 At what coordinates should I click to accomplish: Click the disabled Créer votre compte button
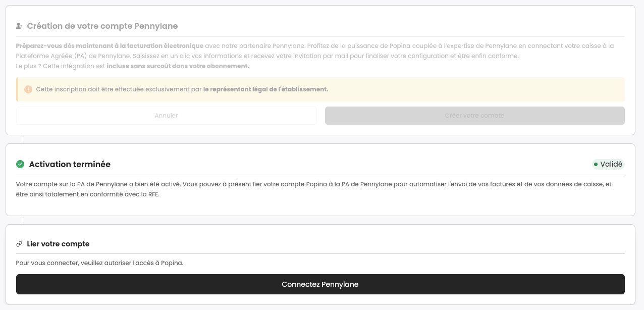(475, 116)
